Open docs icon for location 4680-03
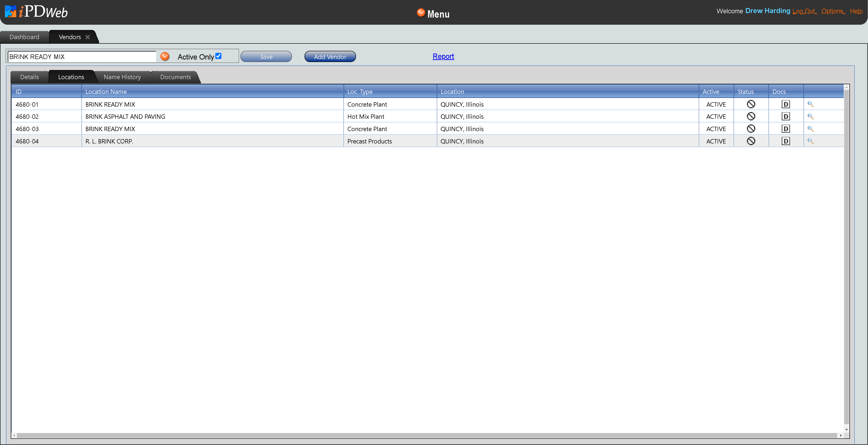 [785, 129]
